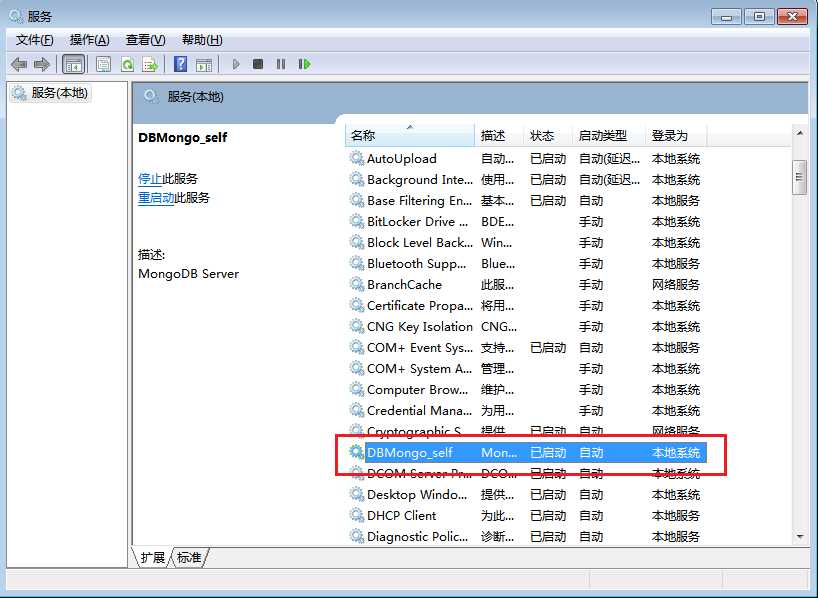
Task: Select the DHCP Client service
Action: pos(526,515)
